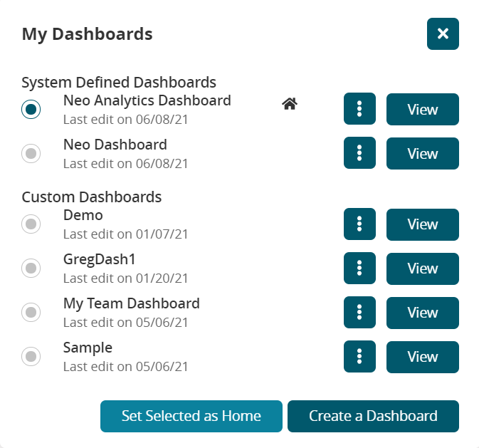The height and width of the screenshot is (448, 479).
Task: Open three-dot menu for My Team Dashboard
Action: 359,313
